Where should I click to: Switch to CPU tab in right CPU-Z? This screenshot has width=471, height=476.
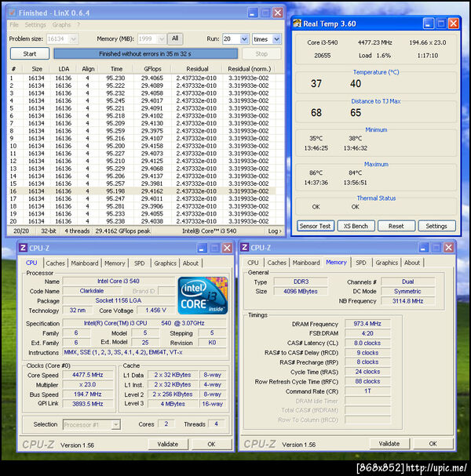pos(253,263)
